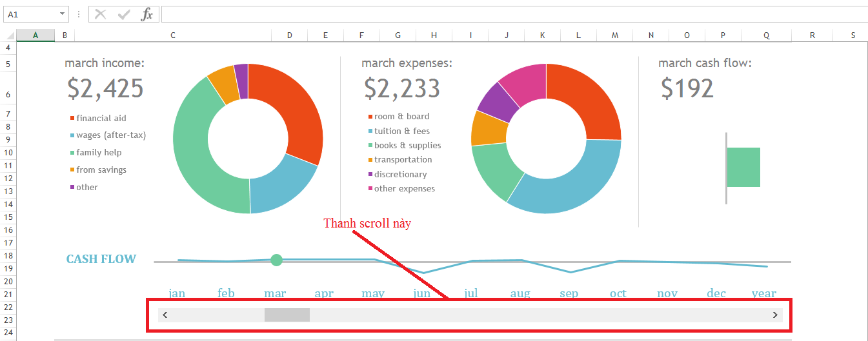Click the $2,425 march income amount
Screen dimensions: 868x341
coord(105,88)
